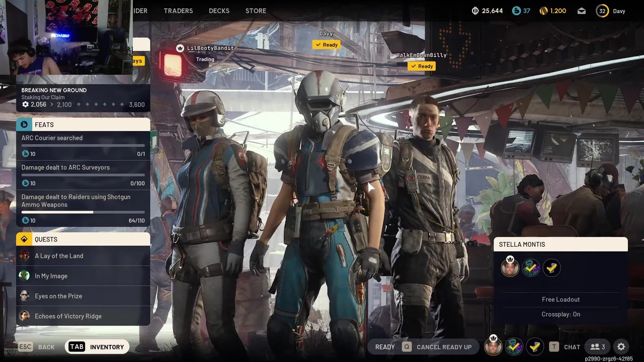
Task: Click the blue token currency icon
Action: click(x=516, y=11)
